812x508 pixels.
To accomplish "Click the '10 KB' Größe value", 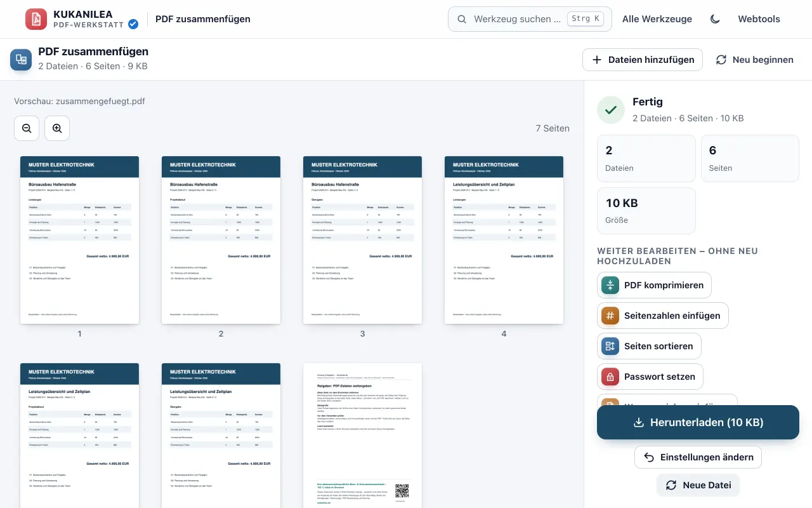I will point(622,203).
